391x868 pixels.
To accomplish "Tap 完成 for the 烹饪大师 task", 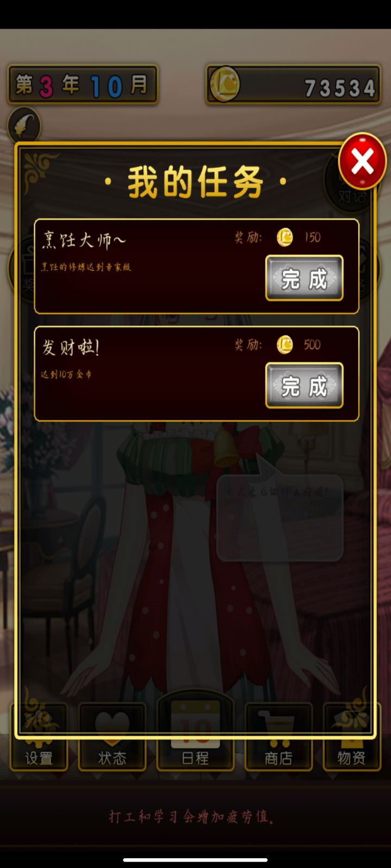I will 304,278.
